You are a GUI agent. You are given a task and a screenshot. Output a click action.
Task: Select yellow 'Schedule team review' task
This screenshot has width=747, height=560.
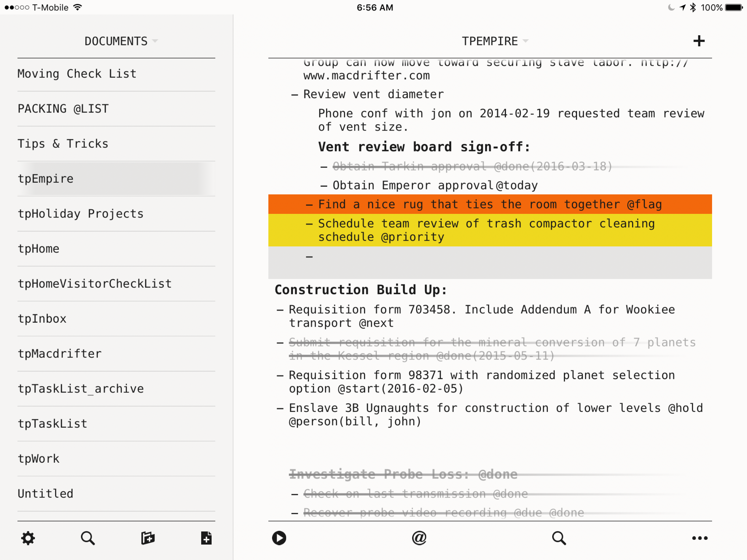pos(490,230)
